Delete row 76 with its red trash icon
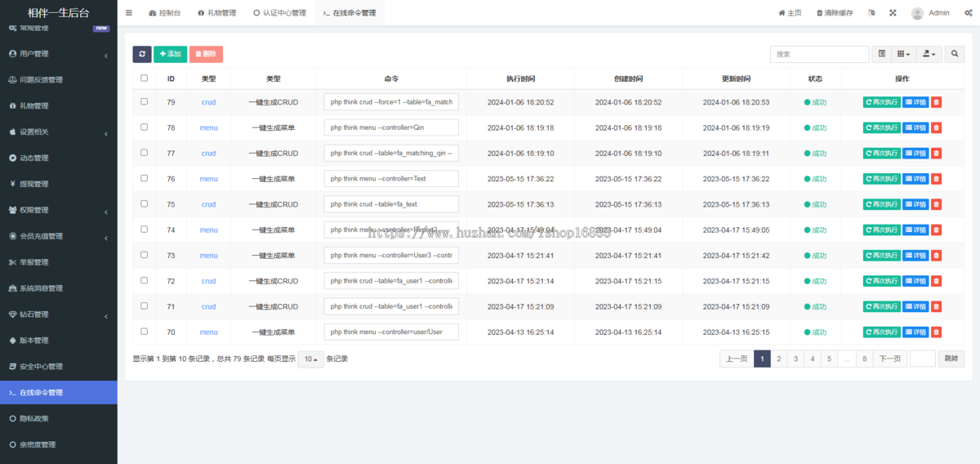The height and width of the screenshot is (464, 980). coord(937,179)
